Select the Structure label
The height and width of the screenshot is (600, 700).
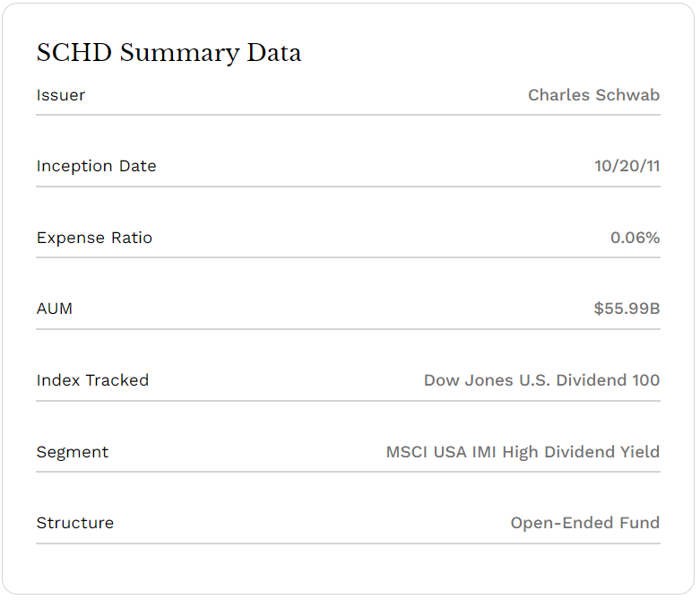point(75,523)
